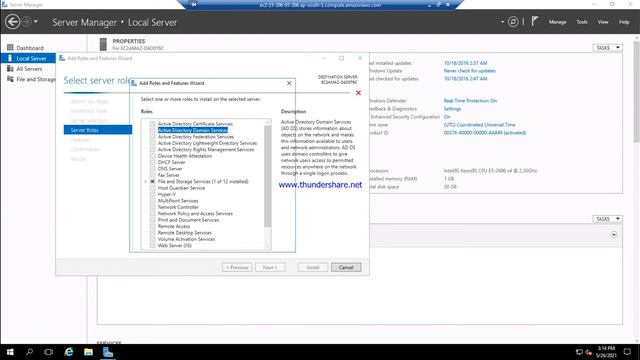This screenshot has height=360, width=640.
Task: Check Active Directory Domain Services box
Action: [153, 130]
